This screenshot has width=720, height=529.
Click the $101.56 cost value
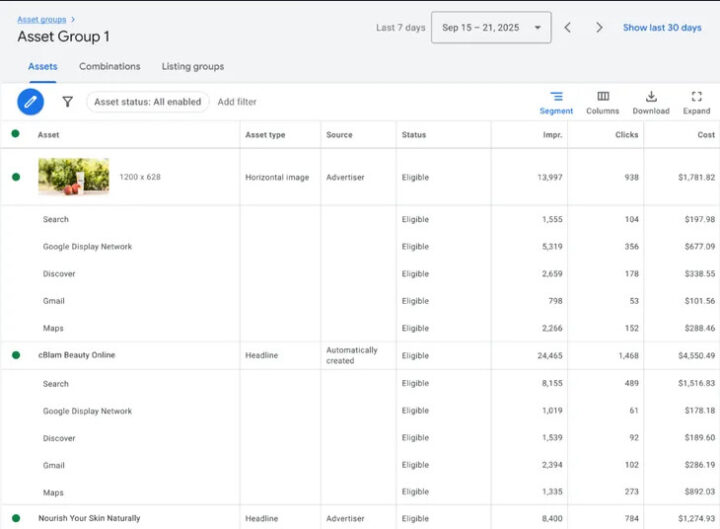click(700, 301)
